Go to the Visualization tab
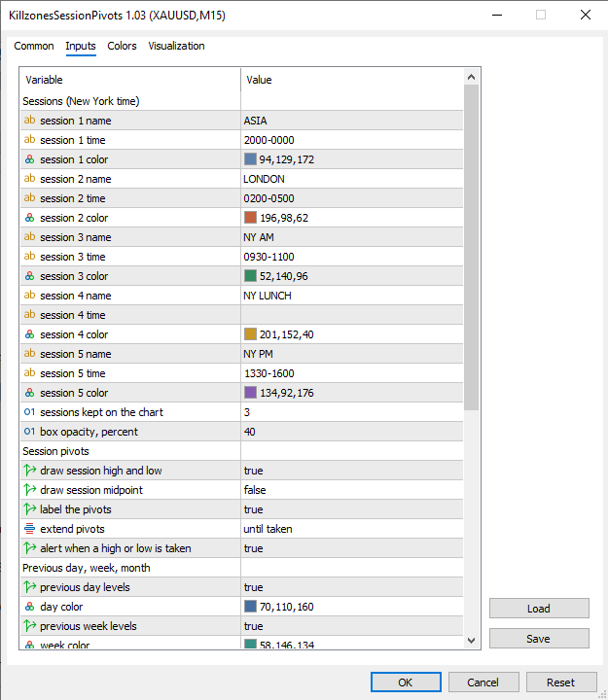The image size is (608, 700). click(176, 46)
